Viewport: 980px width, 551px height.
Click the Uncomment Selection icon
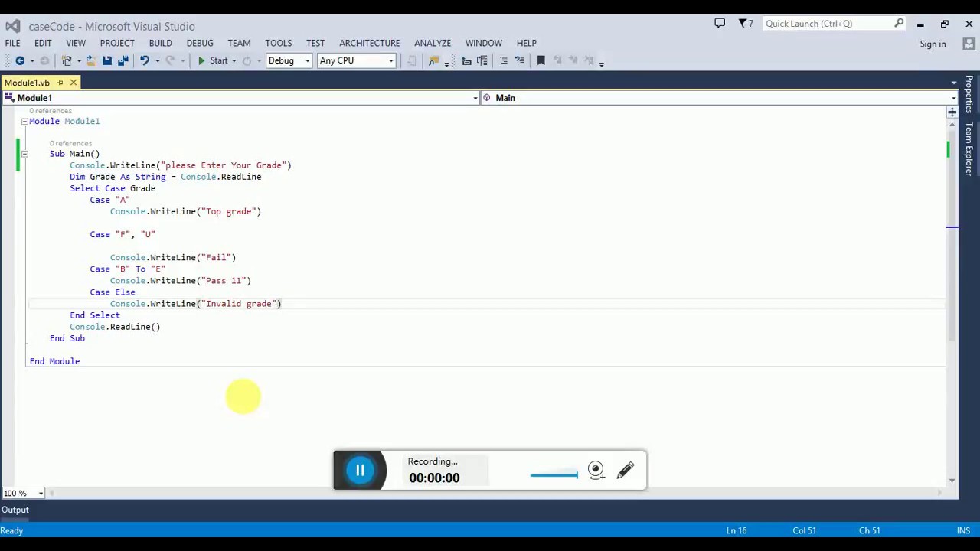click(520, 60)
